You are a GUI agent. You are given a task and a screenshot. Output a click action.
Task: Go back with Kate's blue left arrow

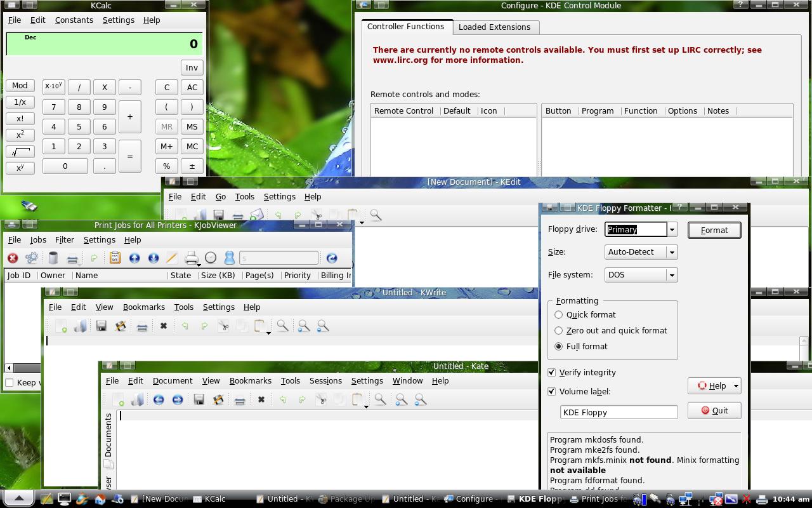click(x=159, y=399)
